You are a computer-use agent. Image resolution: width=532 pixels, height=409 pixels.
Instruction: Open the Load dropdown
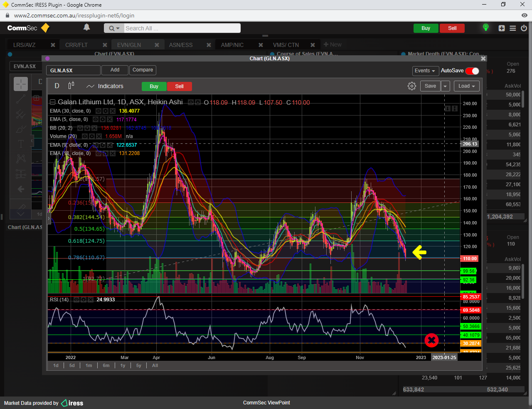pyautogui.click(x=467, y=86)
